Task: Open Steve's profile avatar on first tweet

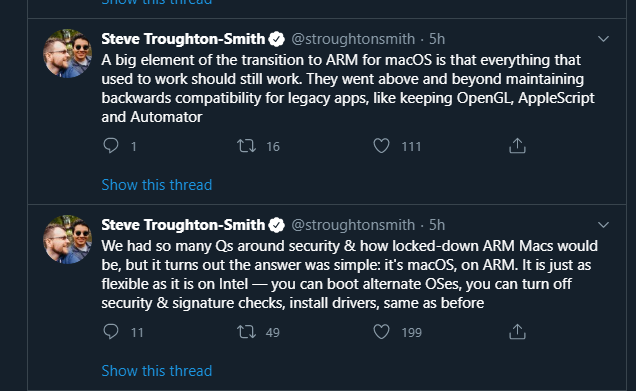Action: [x=67, y=53]
